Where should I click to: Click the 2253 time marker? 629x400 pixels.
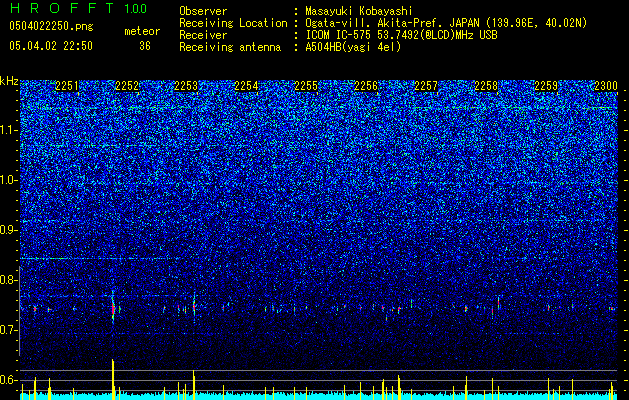[186, 86]
